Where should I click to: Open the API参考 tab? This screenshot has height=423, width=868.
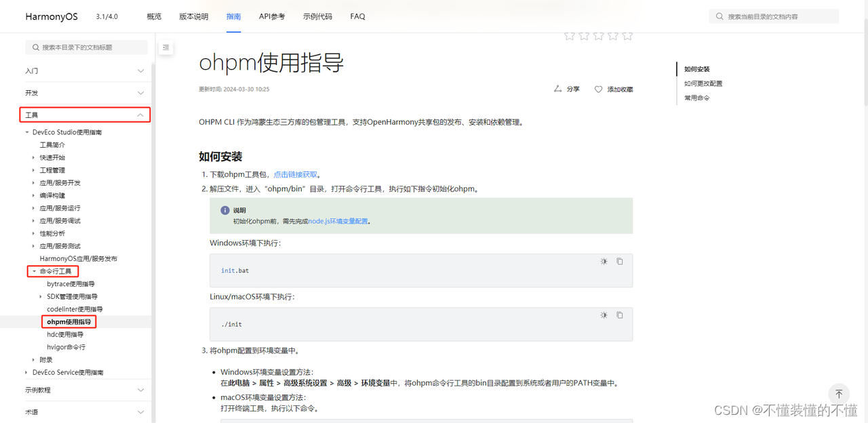[x=272, y=16]
